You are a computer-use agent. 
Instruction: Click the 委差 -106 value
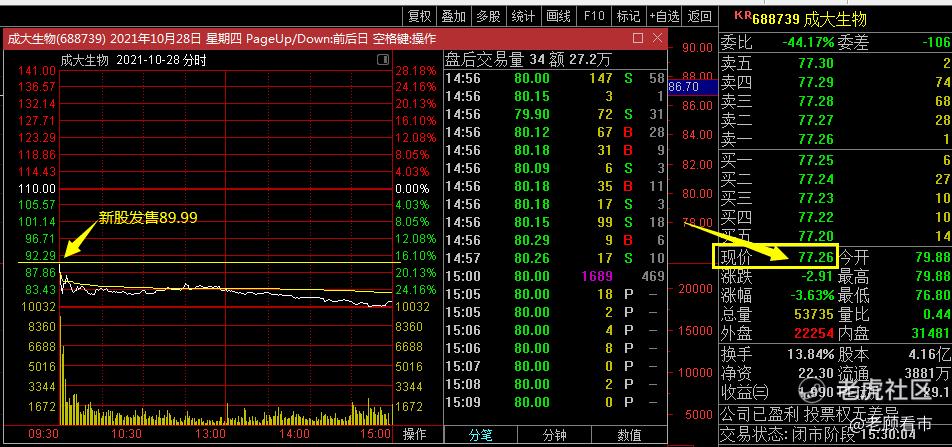pos(935,43)
